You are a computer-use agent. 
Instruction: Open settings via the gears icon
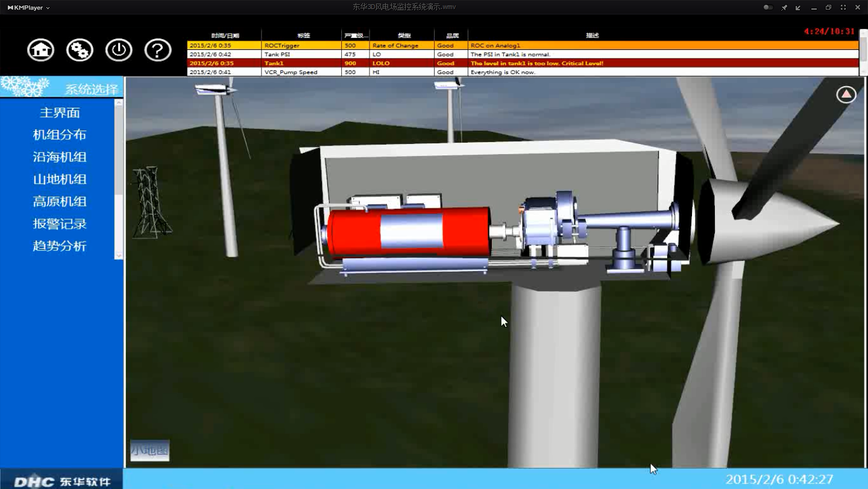80,50
